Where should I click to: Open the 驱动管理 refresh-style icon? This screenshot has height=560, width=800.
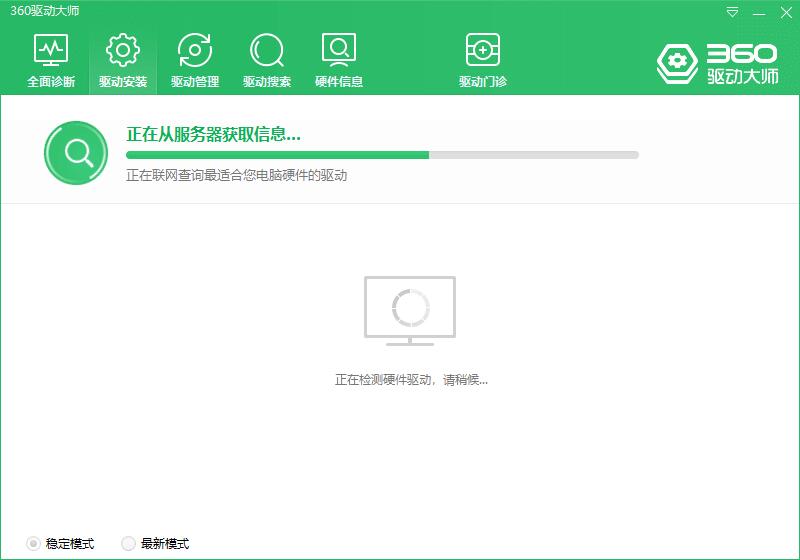coord(194,50)
